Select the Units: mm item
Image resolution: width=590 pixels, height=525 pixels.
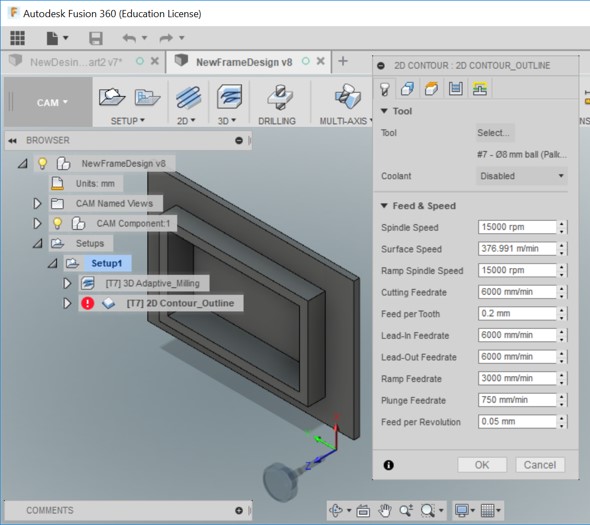coord(95,184)
